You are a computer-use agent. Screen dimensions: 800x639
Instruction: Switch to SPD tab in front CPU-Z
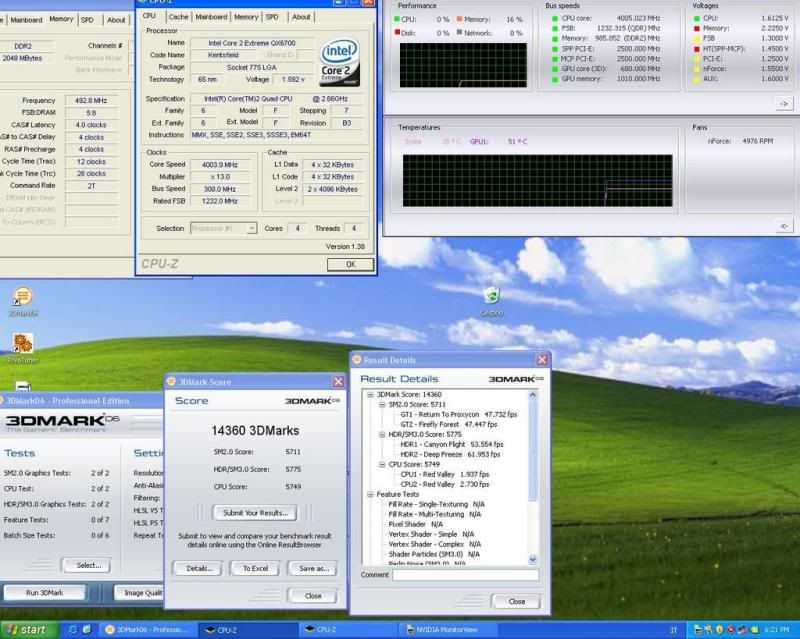272,17
